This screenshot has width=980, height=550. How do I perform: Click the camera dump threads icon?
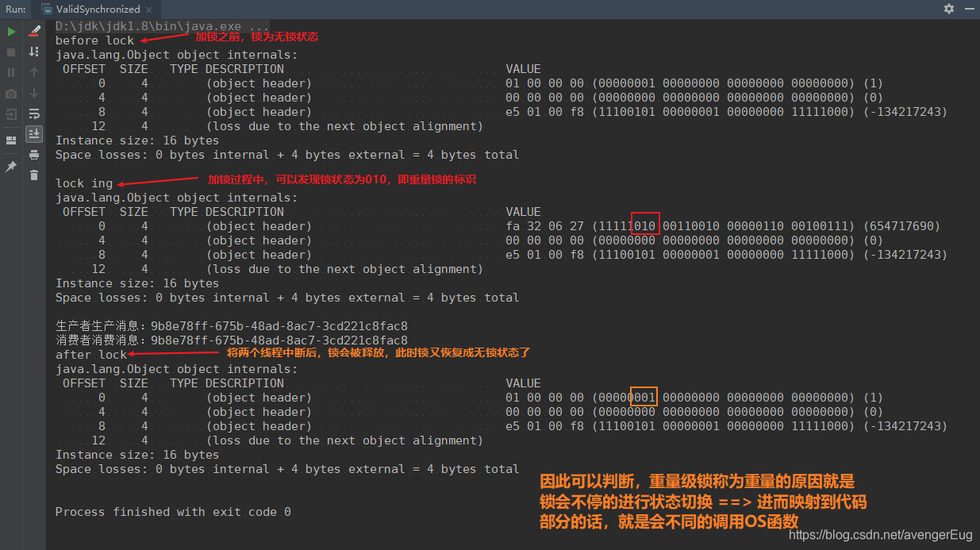[x=11, y=94]
